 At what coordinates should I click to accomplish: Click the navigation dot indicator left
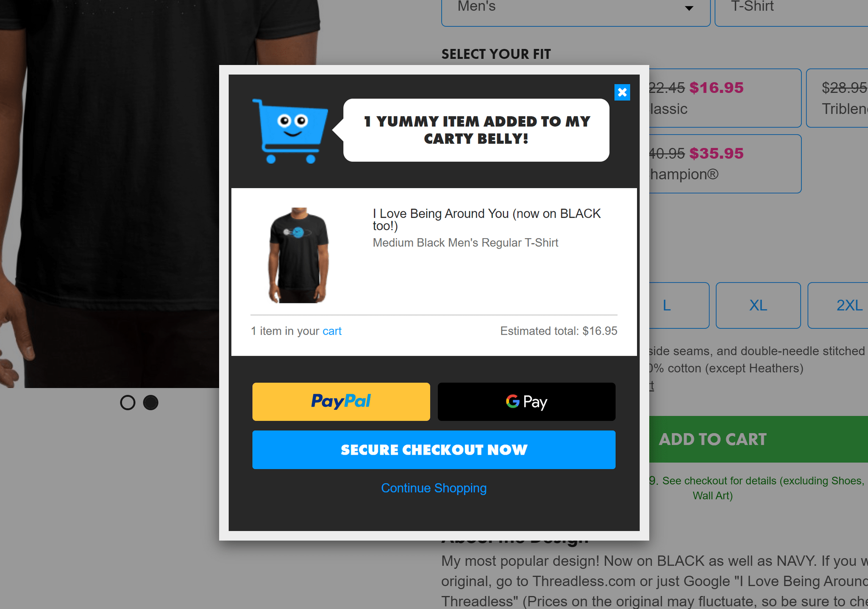pyautogui.click(x=127, y=402)
